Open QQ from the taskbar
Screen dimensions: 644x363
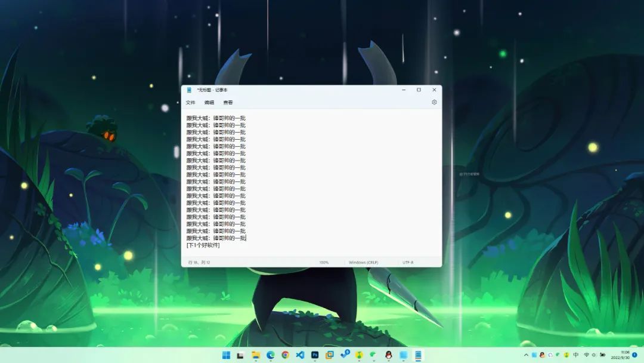click(388, 355)
